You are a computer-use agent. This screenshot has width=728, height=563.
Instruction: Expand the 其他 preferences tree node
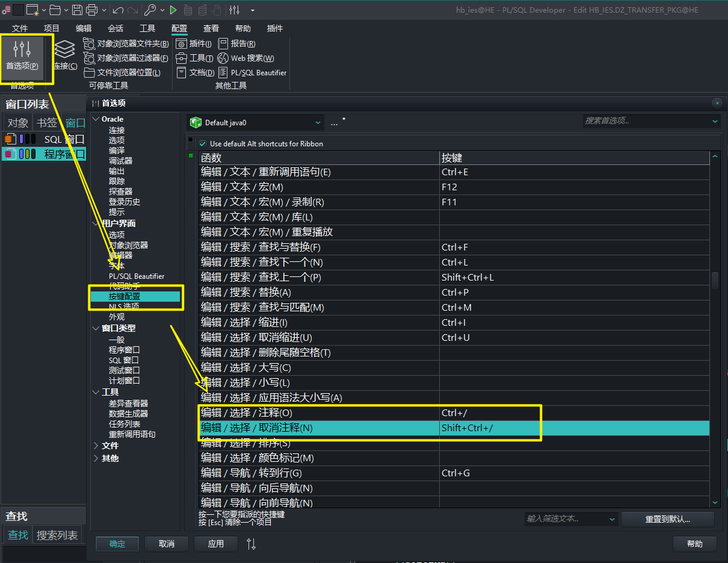(x=96, y=458)
